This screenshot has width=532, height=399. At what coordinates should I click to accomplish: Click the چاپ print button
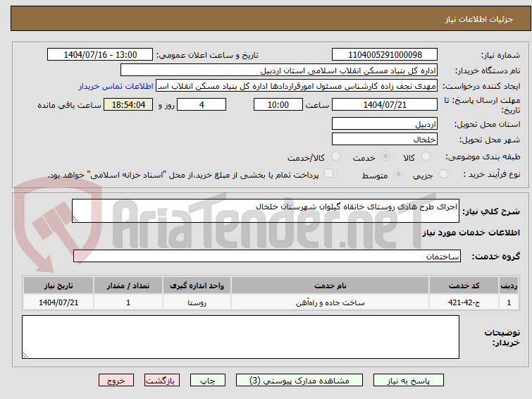pyautogui.click(x=208, y=381)
